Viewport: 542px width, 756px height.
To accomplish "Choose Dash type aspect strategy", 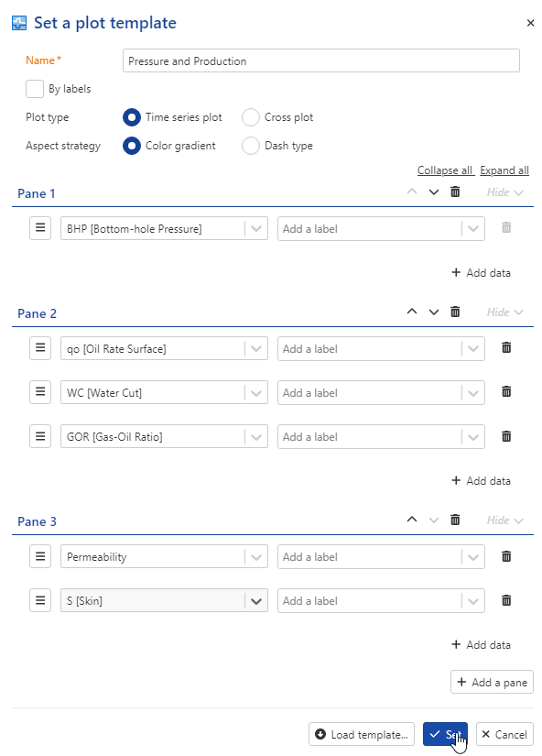I will pyautogui.click(x=251, y=146).
